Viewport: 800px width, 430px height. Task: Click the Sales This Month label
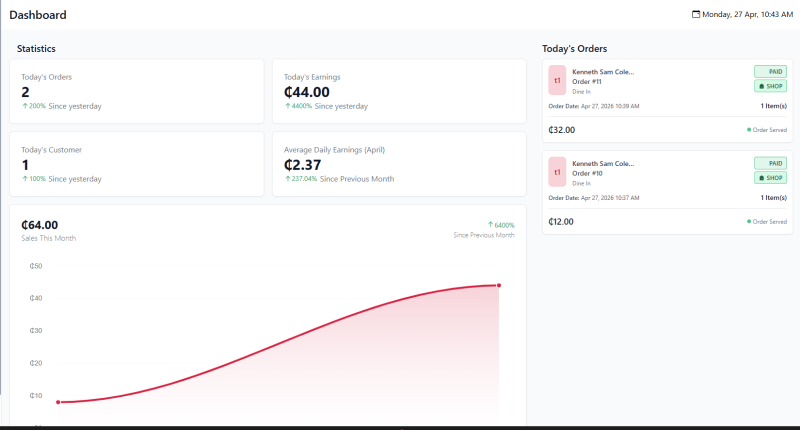coord(48,238)
